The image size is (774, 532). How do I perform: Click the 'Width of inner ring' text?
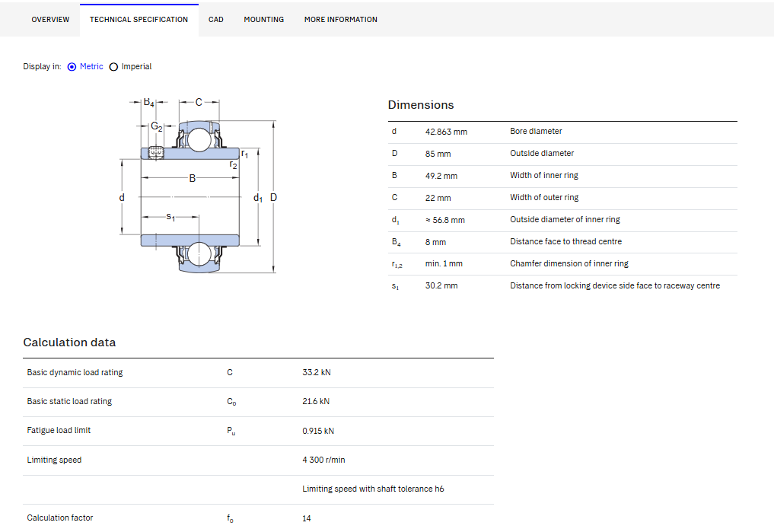pos(544,175)
